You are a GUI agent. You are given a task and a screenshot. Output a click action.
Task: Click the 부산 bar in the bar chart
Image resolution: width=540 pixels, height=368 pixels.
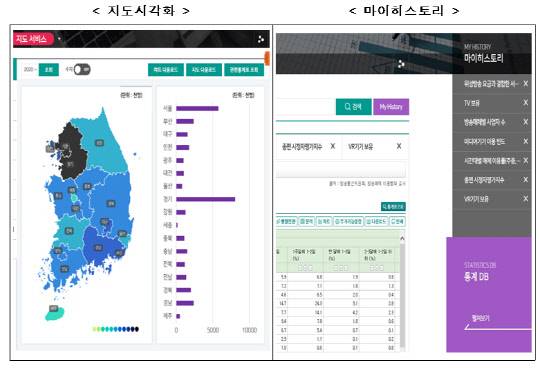185,121
